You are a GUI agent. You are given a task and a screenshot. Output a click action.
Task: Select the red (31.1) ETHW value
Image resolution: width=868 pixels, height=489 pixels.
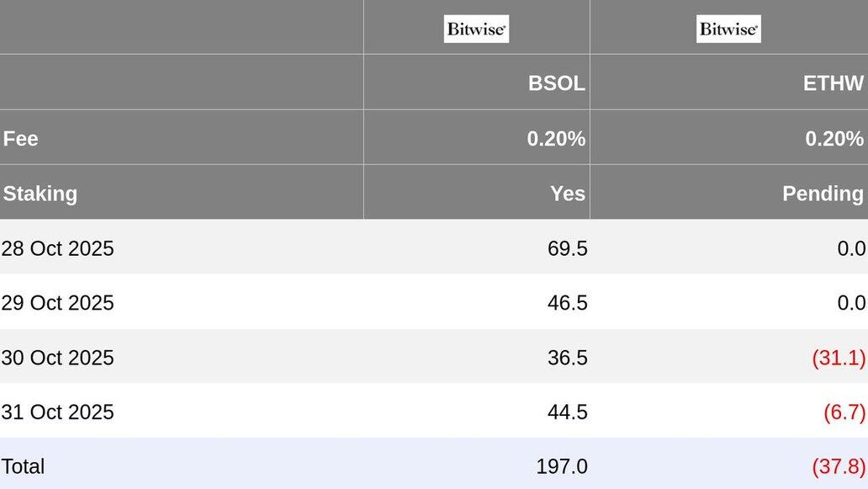pos(838,358)
